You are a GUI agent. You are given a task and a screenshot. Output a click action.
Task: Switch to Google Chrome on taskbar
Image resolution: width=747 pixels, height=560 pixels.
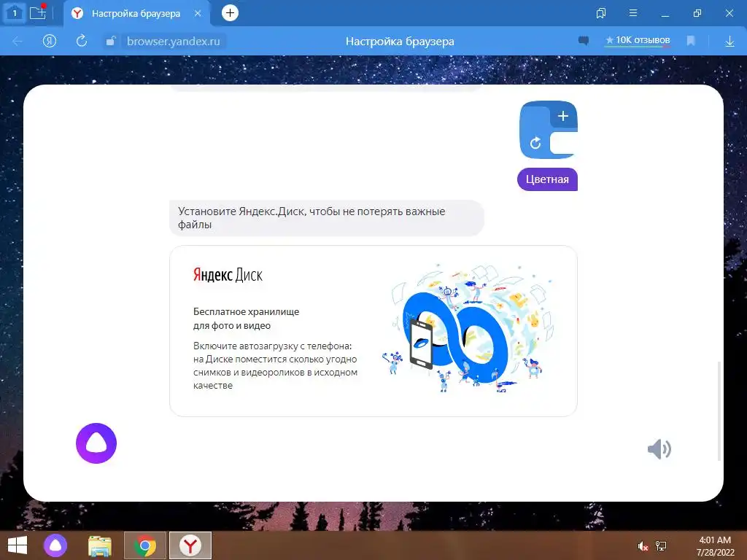(x=145, y=545)
